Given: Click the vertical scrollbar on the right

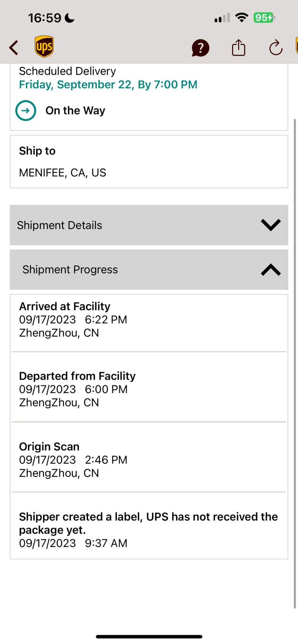Looking at the screenshot, I should pyautogui.click(x=294, y=363).
